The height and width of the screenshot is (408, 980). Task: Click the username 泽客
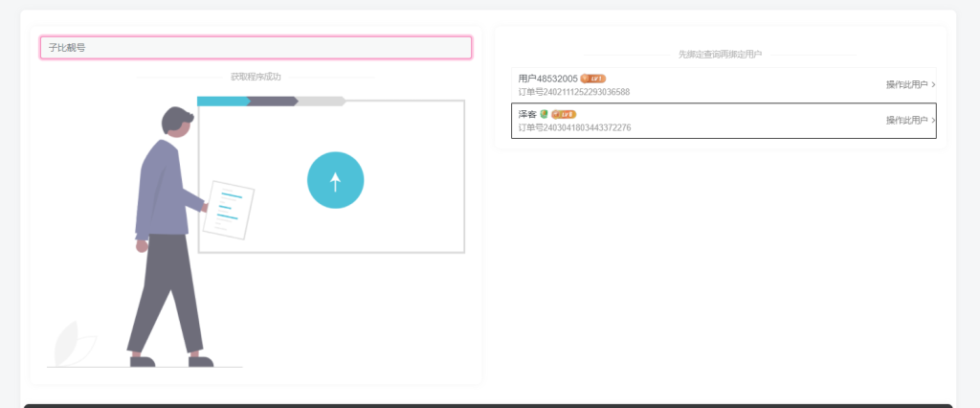click(x=527, y=114)
